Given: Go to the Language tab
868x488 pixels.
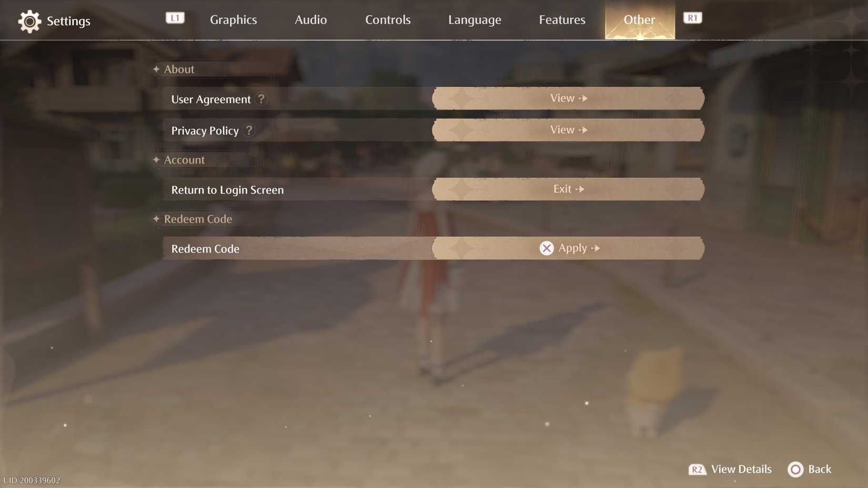Looking at the screenshot, I should (x=475, y=20).
